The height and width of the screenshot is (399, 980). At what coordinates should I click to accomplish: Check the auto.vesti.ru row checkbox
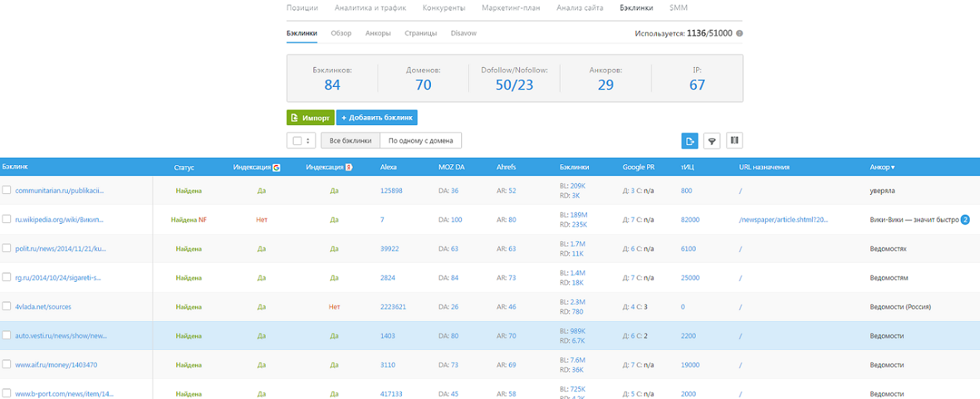[6, 335]
